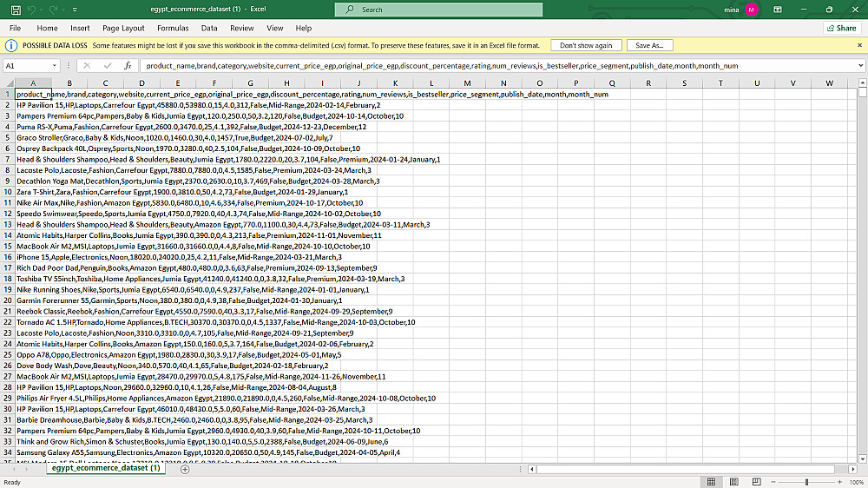Click the info icon in warning bar
Image resolution: width=868 pixels, height=488 pixels.
point(11,45)
